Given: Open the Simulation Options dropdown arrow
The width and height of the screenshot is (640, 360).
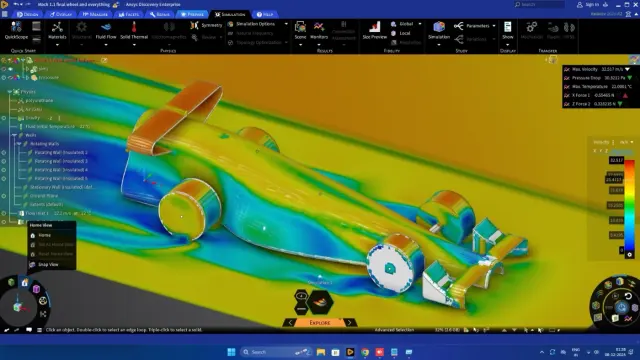Looking at the screenshot, I should [x=286, y=24].
